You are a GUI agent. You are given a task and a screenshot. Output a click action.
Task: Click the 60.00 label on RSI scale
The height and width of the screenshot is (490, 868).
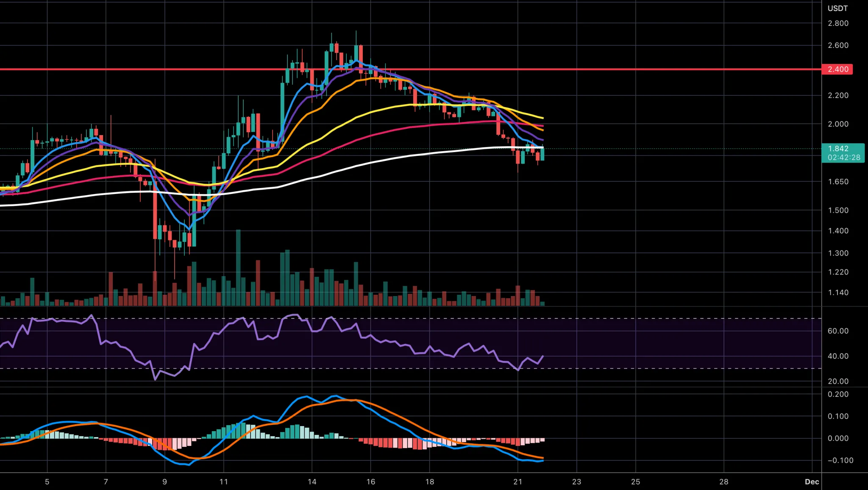pos(838,331)
